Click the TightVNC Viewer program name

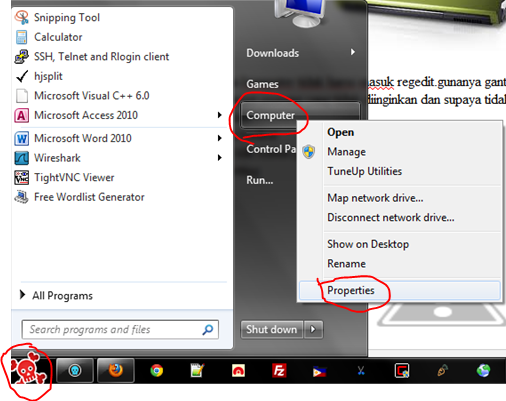click(x=74, y=178)
